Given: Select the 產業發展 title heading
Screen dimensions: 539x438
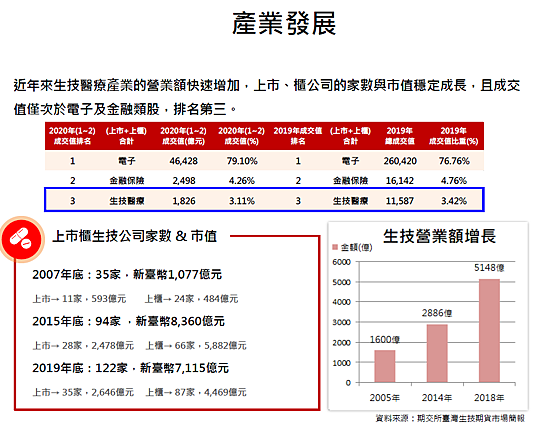Looking at the screenshot, I should click(x=284, y=23).
